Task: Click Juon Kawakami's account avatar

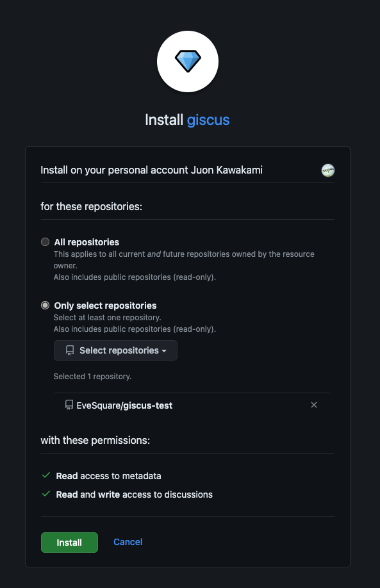Action: coord(328,170)
